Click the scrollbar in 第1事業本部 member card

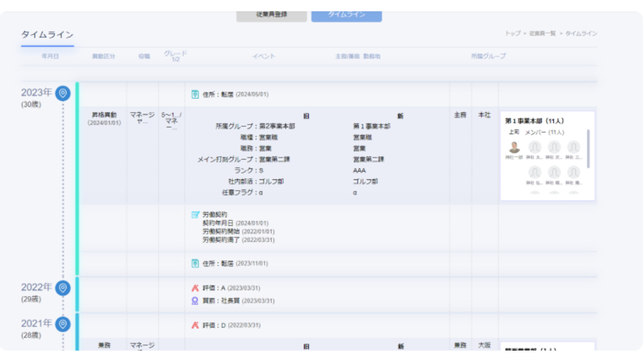(x=588, y=148)
